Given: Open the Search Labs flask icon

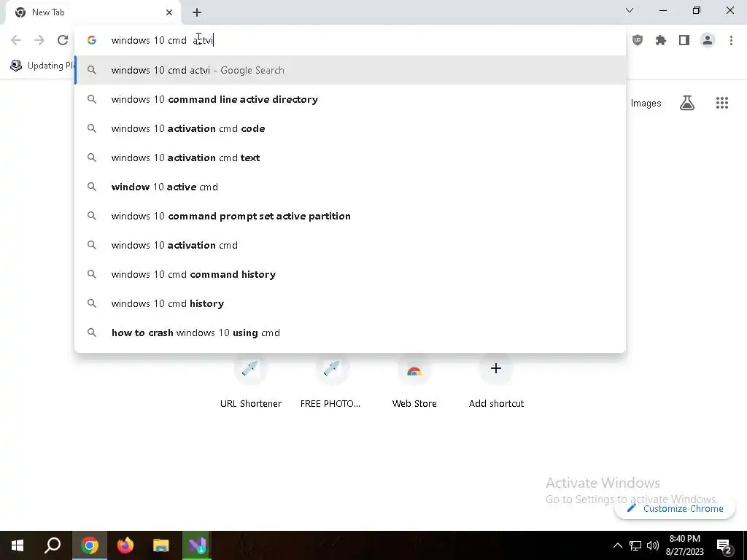Looking at the screenshot, I should coord(687,103).
